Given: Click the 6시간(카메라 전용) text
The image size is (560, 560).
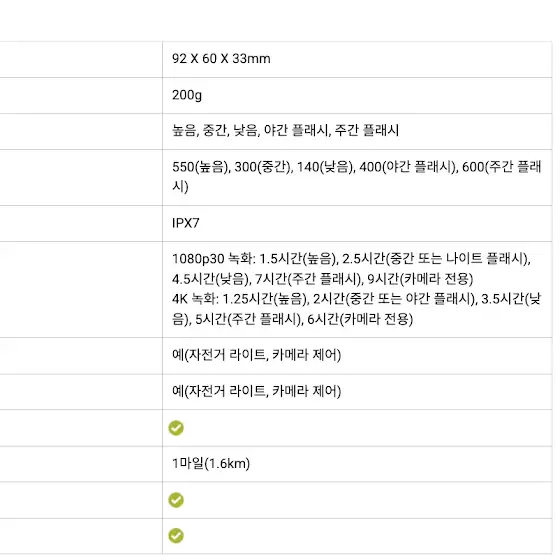Looking at the screenshot, I should point(360,319).
